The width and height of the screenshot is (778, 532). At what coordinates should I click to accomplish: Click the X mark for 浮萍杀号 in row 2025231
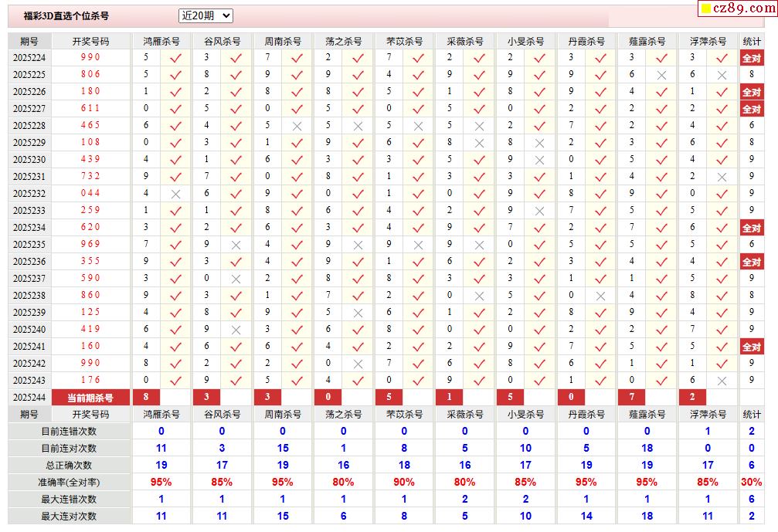(722, 177)
